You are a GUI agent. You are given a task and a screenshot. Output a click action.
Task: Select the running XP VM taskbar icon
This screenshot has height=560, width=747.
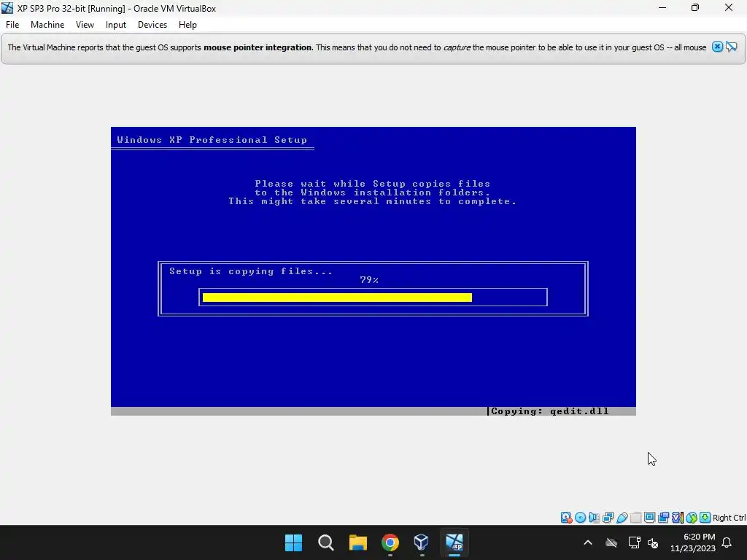point(454,542)
